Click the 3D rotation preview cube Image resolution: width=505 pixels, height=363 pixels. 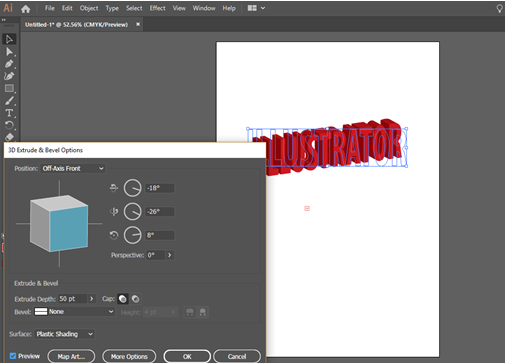point(59,223)
